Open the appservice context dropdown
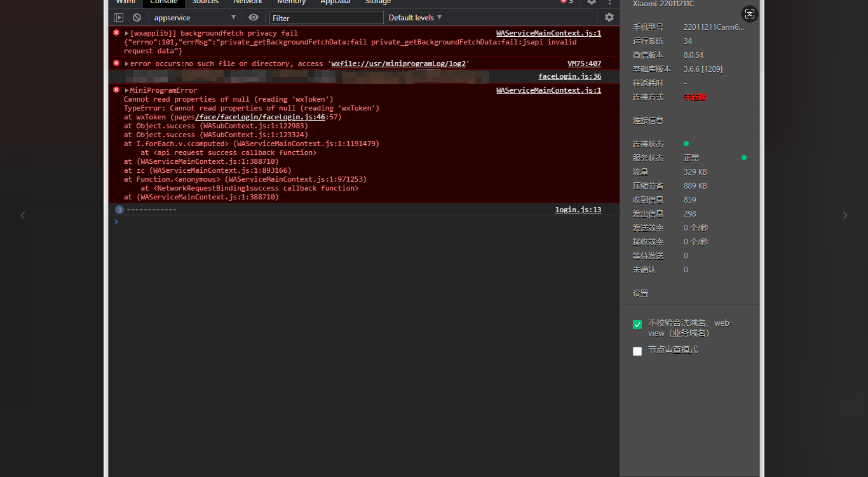 coord(194,18)
